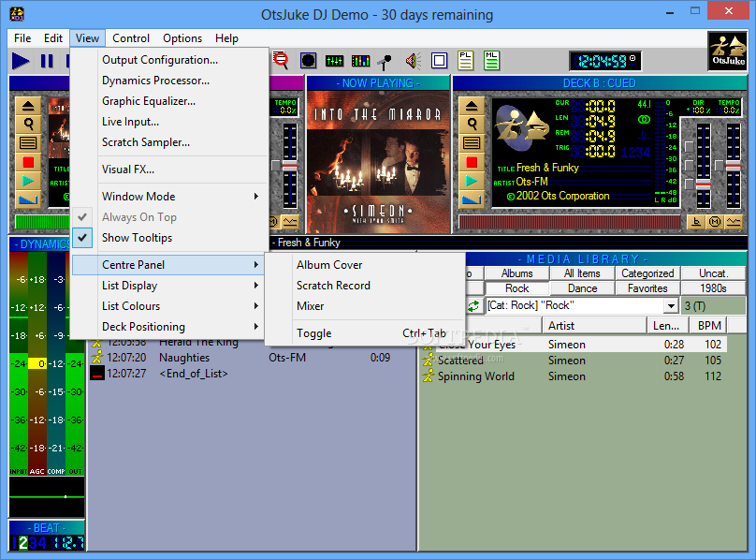The height and width of the screenshot is (560, 756).
Task: Choose Dynamics Processor... menu item
Action: point(167,81)
